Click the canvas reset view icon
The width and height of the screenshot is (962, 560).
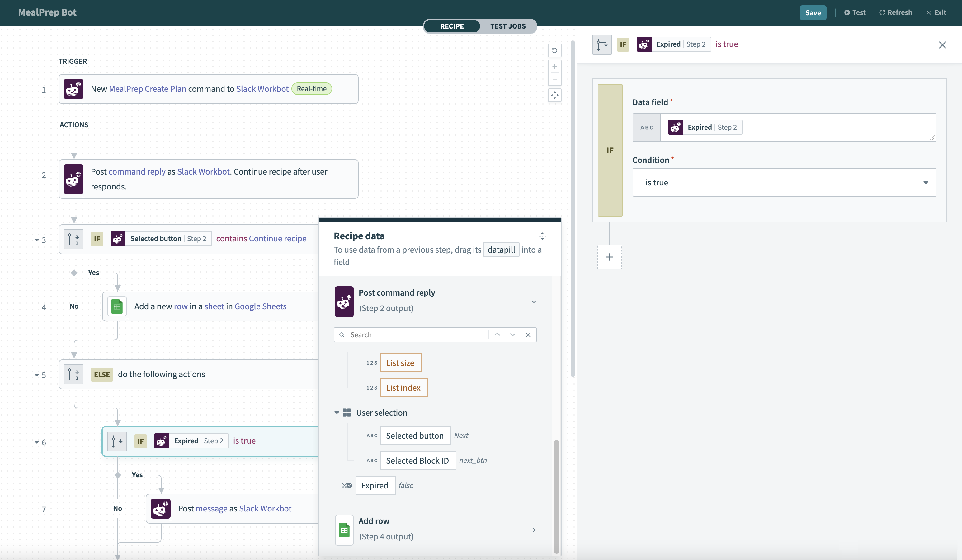(554, 50)
